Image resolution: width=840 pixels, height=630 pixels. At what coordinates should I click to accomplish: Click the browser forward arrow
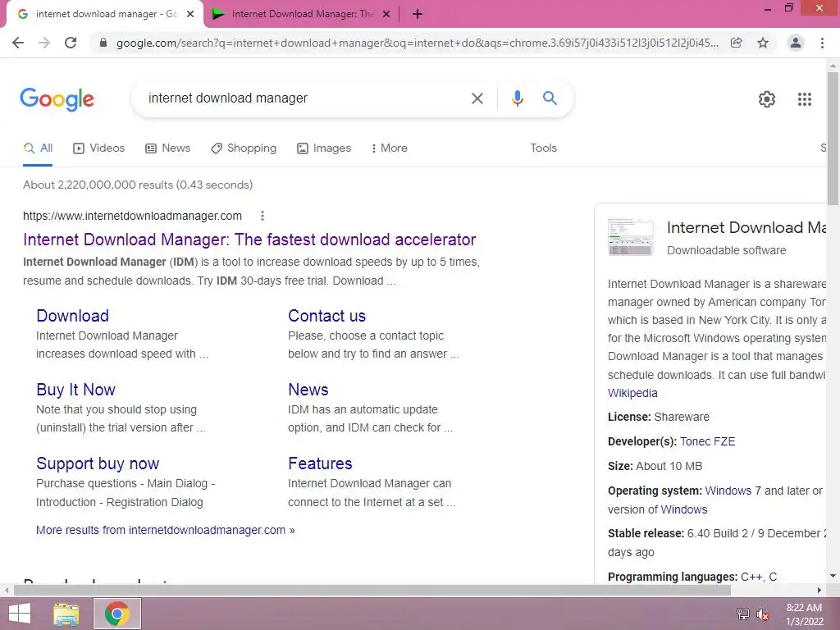pyautogui.click(x=44, y=43)
